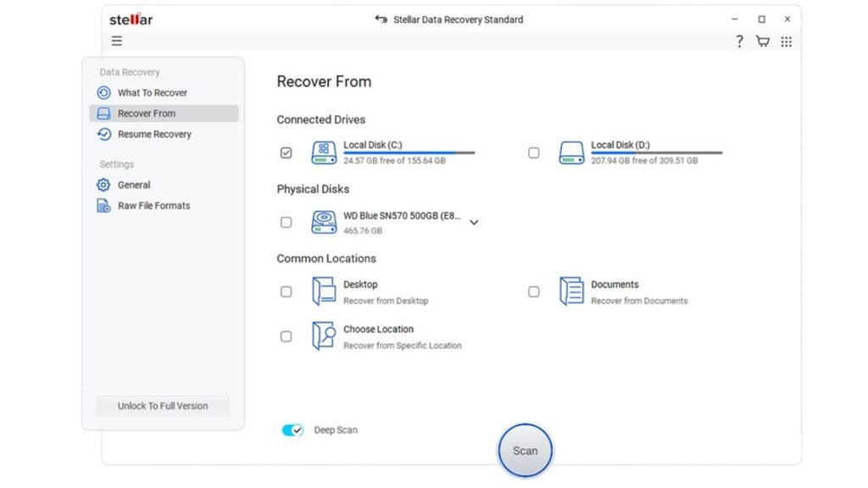Open the grid apps icon
The height and width of the screenshot is (488, 868).
[787, 42]
